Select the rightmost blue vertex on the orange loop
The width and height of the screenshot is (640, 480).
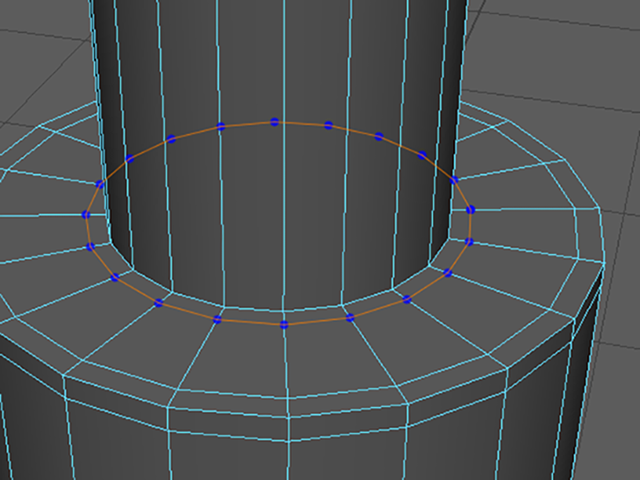471,210
